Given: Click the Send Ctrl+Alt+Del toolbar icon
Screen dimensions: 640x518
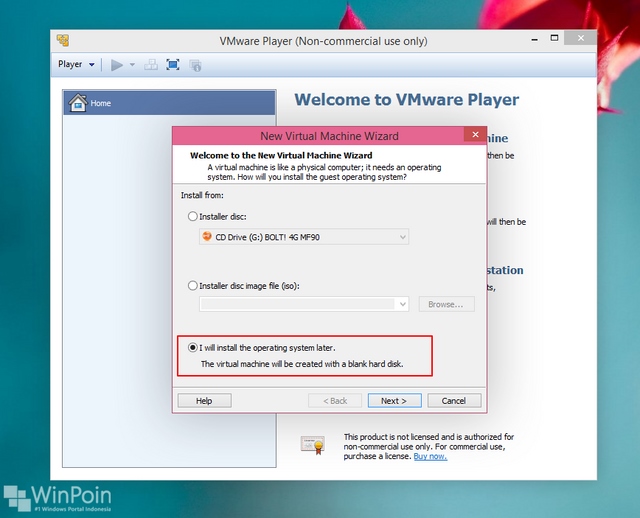Looking at the screenshot, I should coord(151,65).
